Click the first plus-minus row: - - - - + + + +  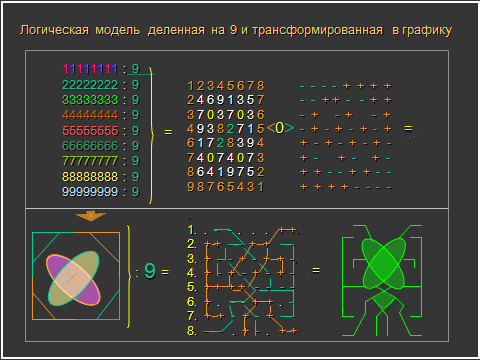pyautogui.click(x=346, y=86)
